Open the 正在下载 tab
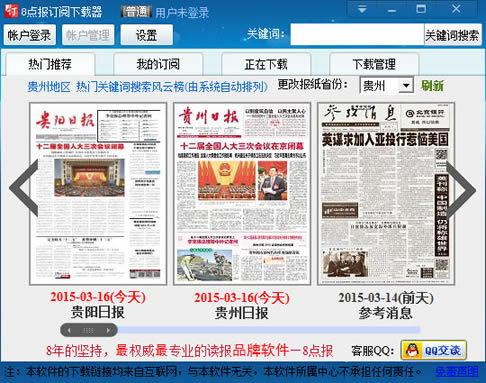Screen dimensions: 486x383 point(266,64)
